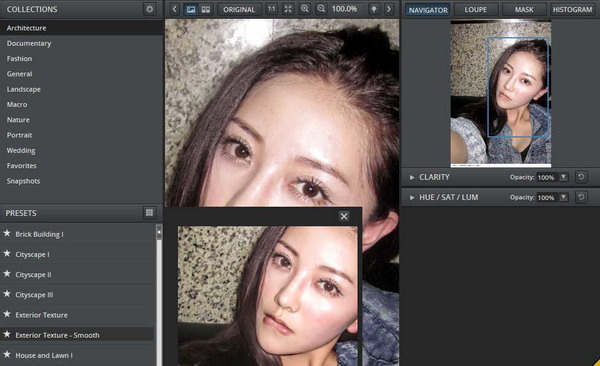Reset the CLARITY adjustment
The width and height of the screenshot is (600, 366).
coord(581,177)
